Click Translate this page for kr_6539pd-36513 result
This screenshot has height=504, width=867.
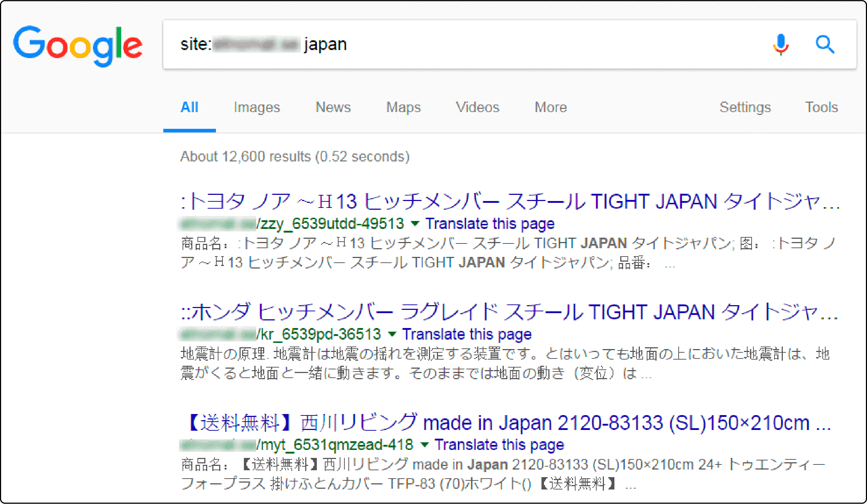467,334
